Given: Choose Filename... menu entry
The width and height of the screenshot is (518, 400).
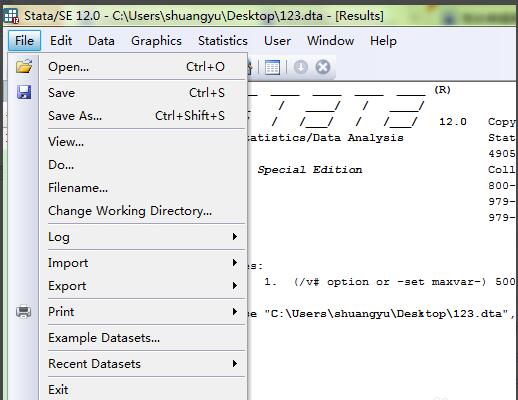Looking at the screenshot, I should click(x=143, y=188).
